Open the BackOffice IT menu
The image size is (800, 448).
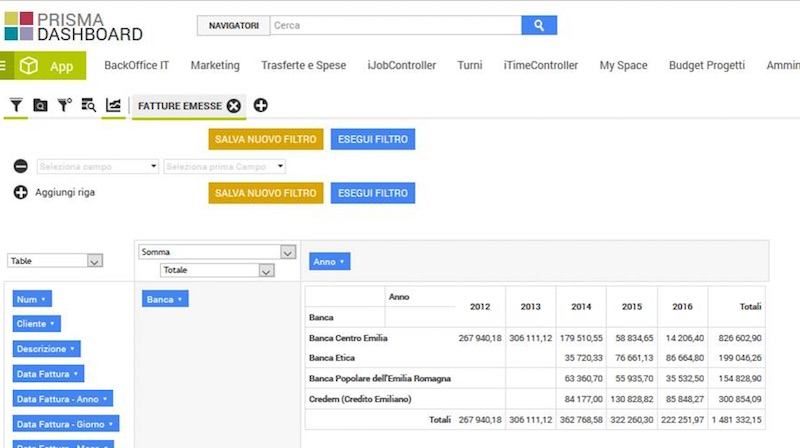point(136,65)
